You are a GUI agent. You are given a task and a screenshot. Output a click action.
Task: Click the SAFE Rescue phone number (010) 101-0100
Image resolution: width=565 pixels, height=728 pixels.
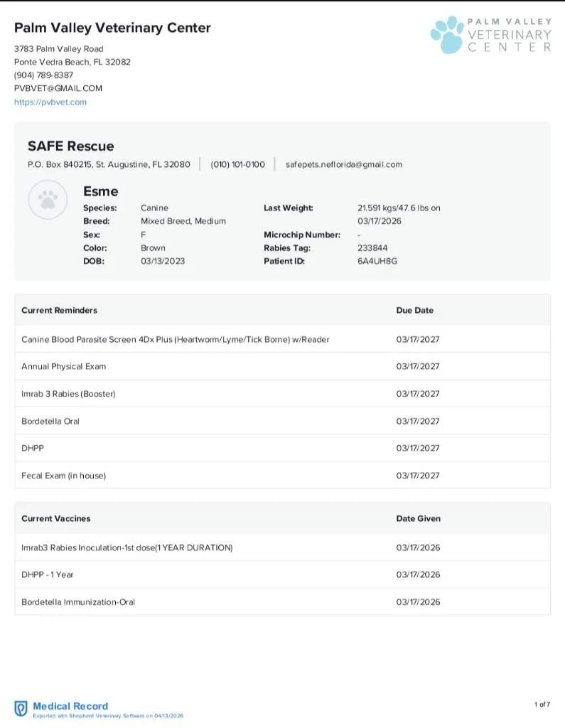click(x=237, y=164)
